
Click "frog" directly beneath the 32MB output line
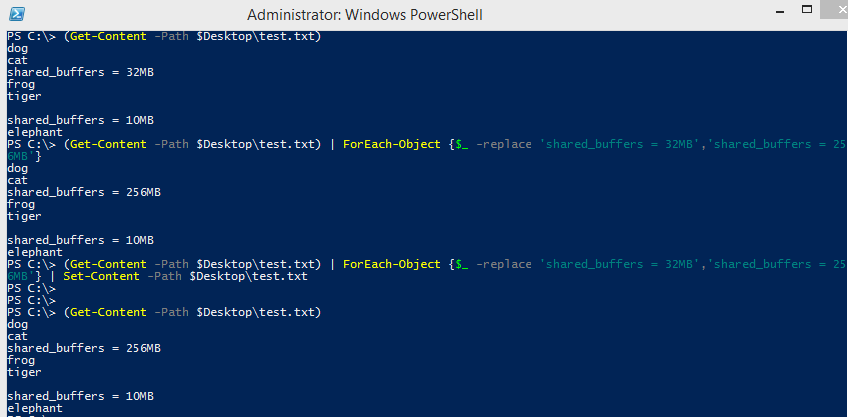21,84
